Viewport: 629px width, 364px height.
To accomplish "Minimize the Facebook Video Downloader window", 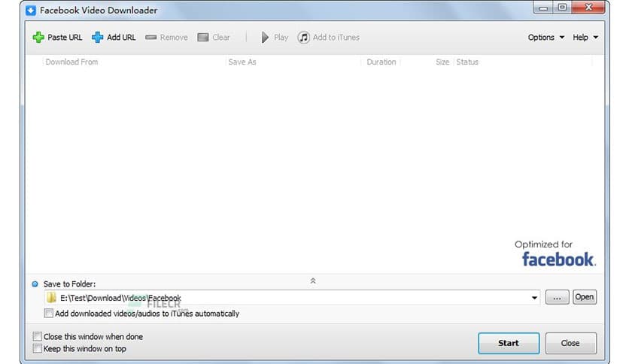I will (543, 8).
